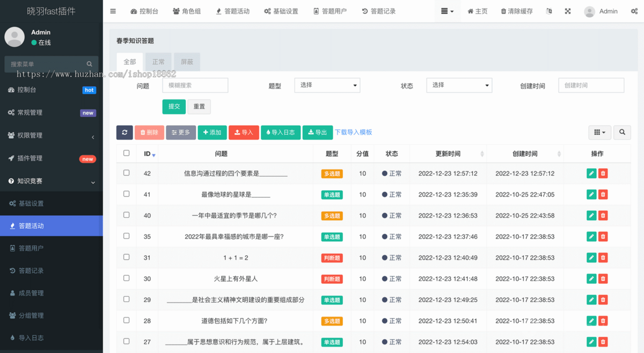Image resolution: width=644 pixels, height=353 pixels.
Task: Check the checkbox next to question ID 30
Action: coord(126,278)
